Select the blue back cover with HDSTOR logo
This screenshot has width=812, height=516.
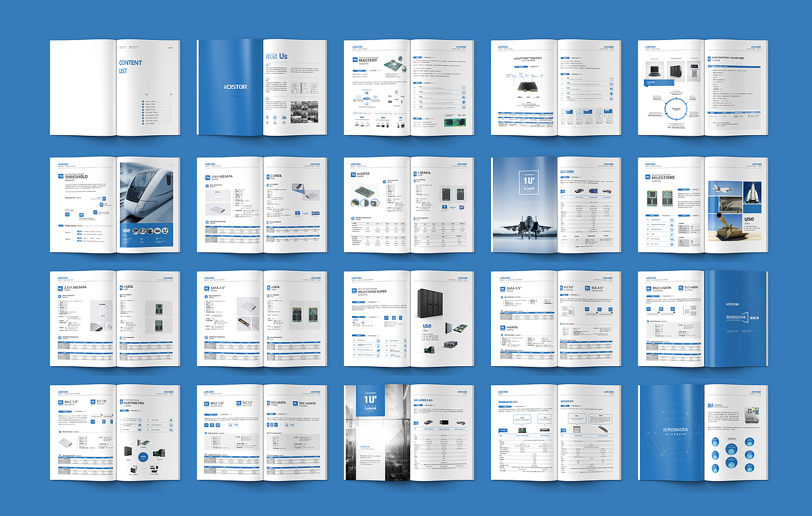[737, 319]
